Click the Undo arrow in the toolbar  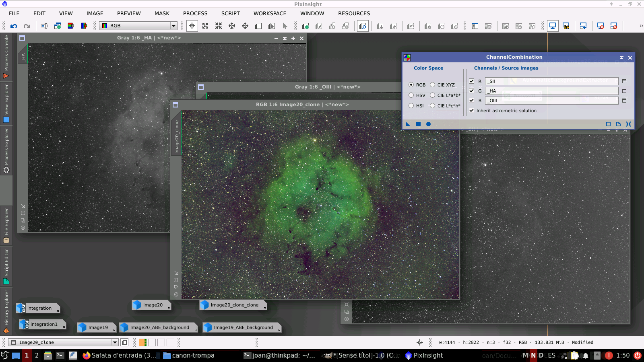point(14,26)
